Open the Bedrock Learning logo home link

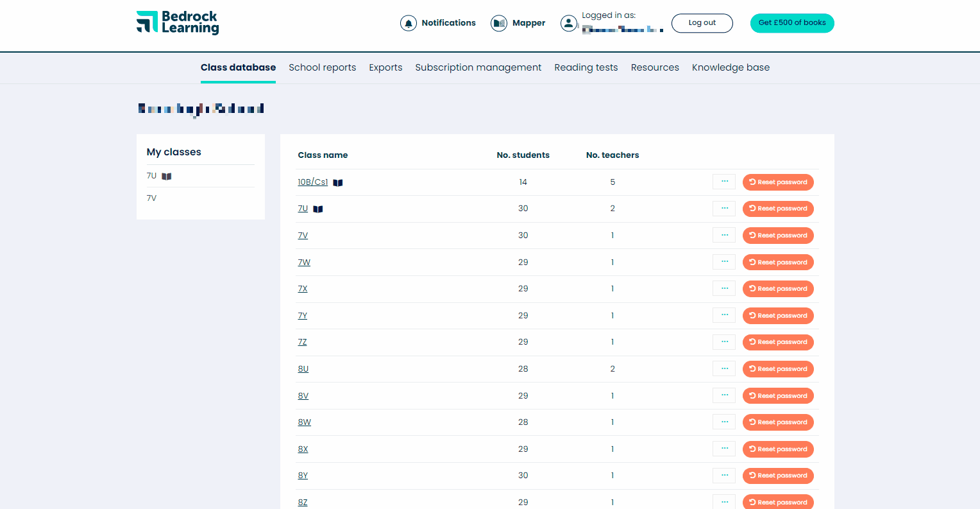coord(178,22)
